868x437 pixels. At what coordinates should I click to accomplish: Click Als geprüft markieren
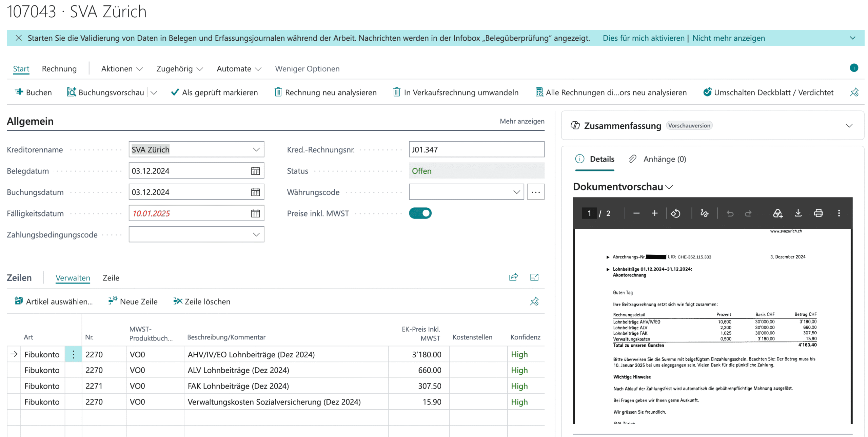pos(214,92)
